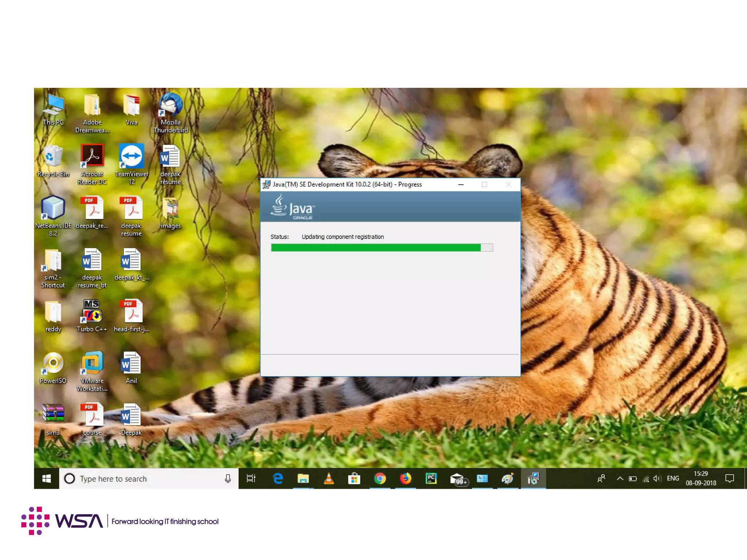Launch VMware Workstation shortcut
The image size is (747, 560).
[92, 371]
